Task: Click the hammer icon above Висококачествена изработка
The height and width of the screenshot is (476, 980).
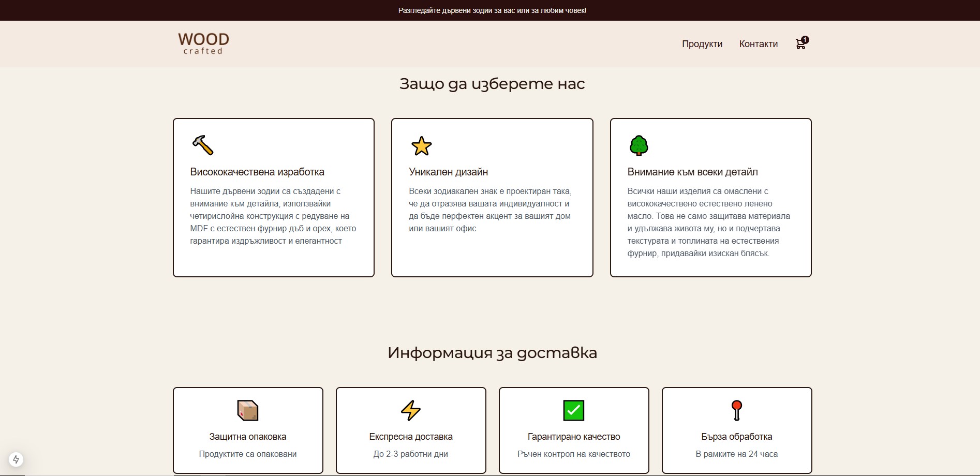Action: coord(201,145)
